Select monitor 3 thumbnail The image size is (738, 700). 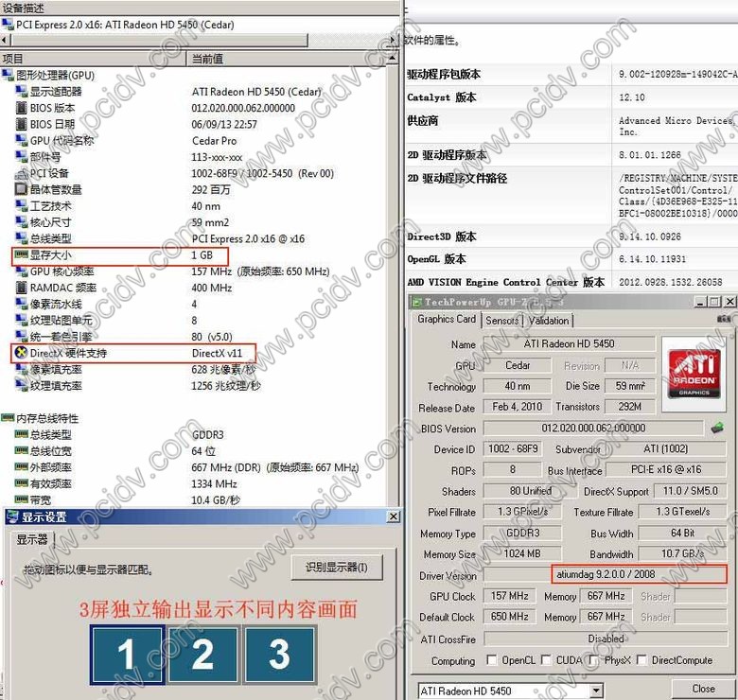[279, 655]
